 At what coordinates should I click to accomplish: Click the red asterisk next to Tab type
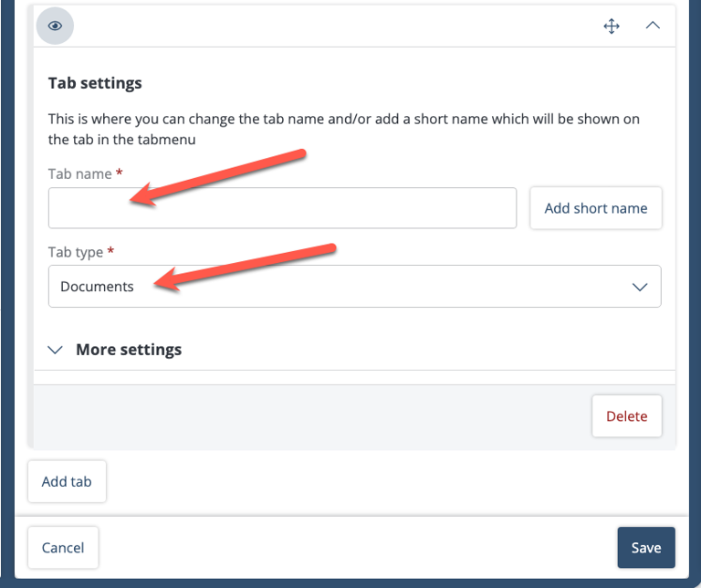(x=110, y=250)
